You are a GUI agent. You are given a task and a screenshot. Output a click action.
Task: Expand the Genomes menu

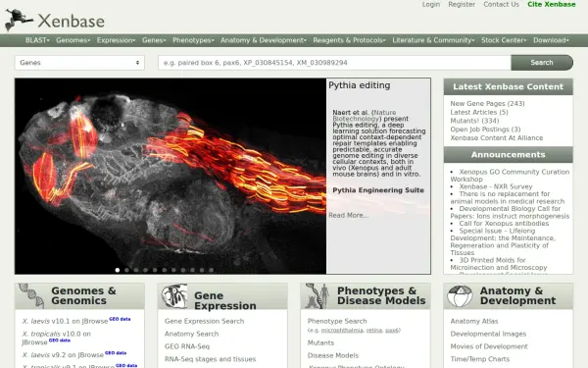click(x=73, y=40)
